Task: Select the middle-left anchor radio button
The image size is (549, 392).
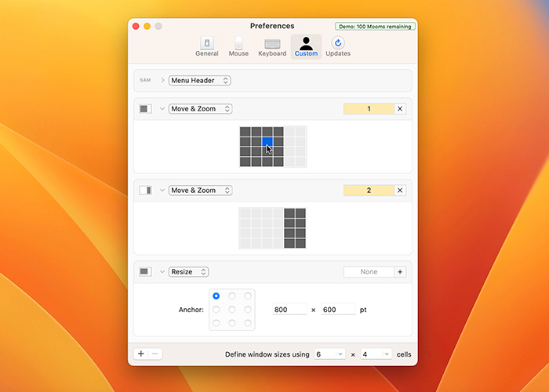Action: 216,310
